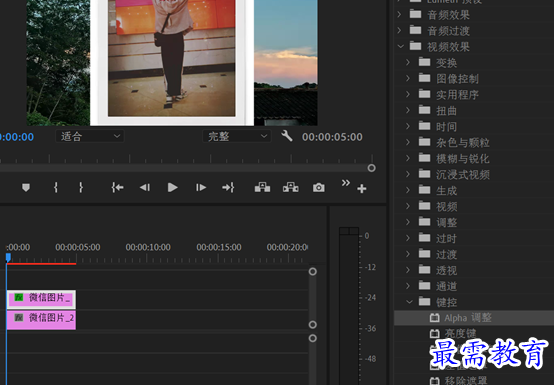Play the program monitor preview
Screen dimensions: 554x385
point(172,187)
